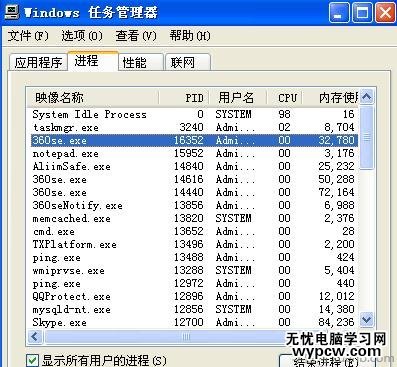Switch to the 联网 tab

188,62
